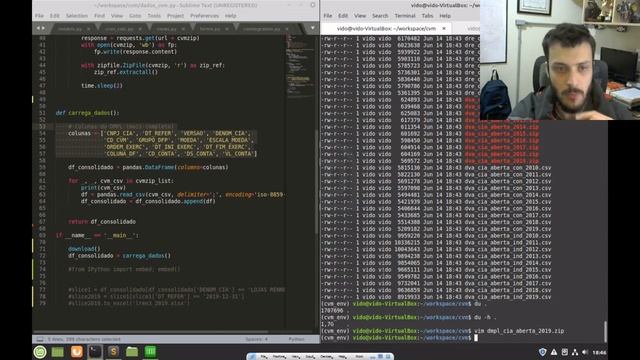Screen dimensions: 640x360
Task: Open Sublime Text's View menu
Action: coord(117,16)
